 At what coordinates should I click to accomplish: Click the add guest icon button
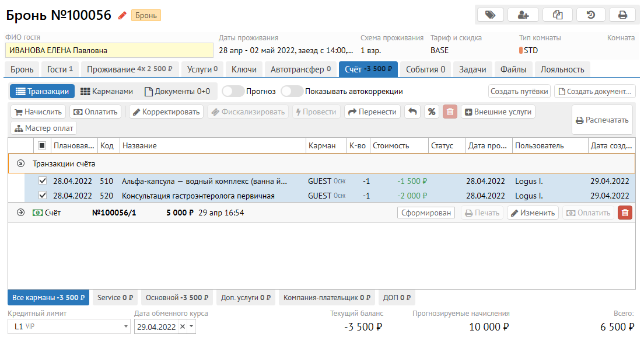(x=523, y=15)
